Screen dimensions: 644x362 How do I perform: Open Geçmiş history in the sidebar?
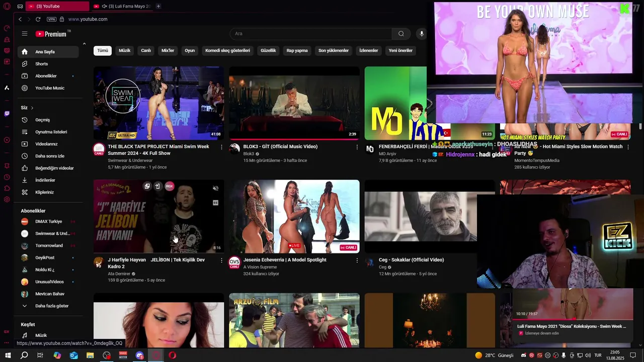(48, 120)
